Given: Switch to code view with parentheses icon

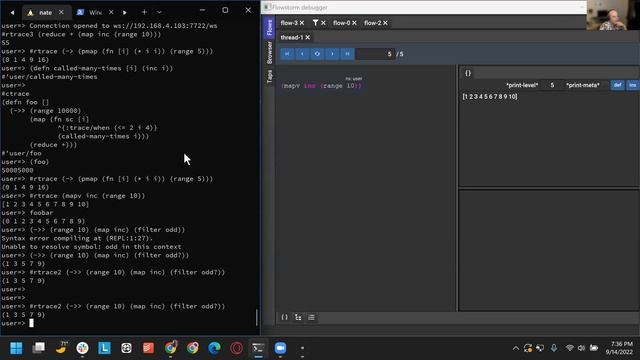Looking at the screenshot, I should (x=284, y=317).
